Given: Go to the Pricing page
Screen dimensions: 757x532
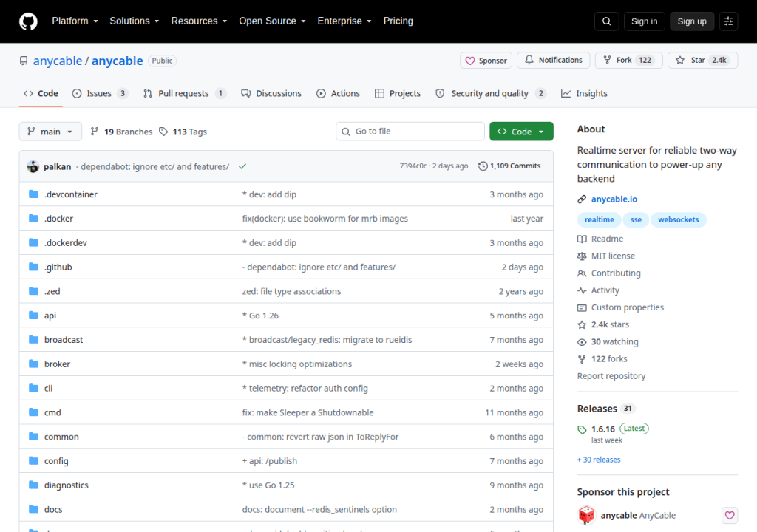Looking at the screenshot, I should [x=398, y=21].
